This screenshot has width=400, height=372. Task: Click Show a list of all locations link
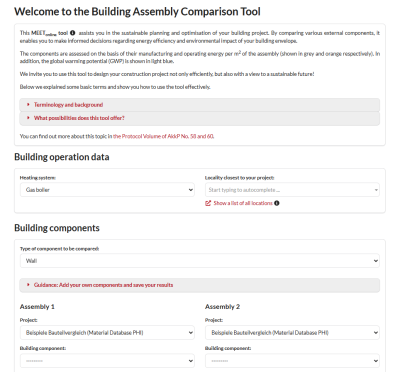[243, 203]
